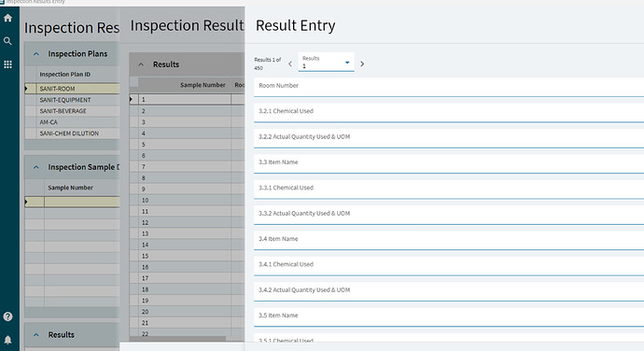Click the 3.4.1 Chemical Used field

(449, 266)
